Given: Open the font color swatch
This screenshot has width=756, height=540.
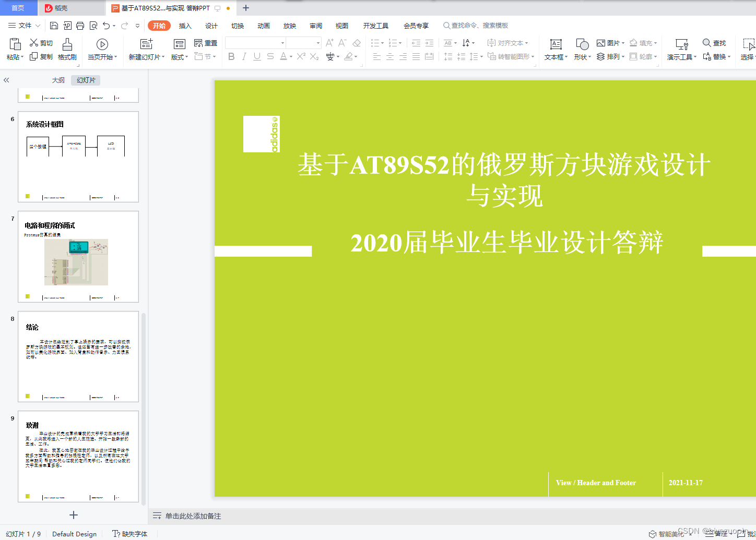Looking at the screenshot, I should (x=283, y=57).
